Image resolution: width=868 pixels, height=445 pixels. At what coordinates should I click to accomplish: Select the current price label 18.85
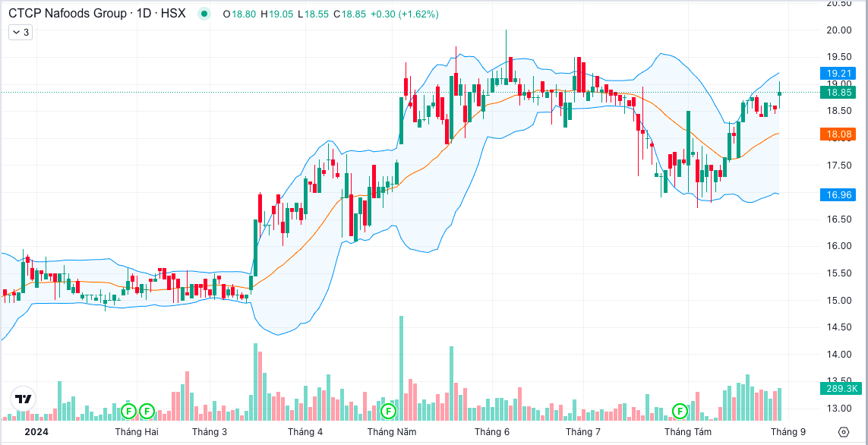(x=838, y=93)
